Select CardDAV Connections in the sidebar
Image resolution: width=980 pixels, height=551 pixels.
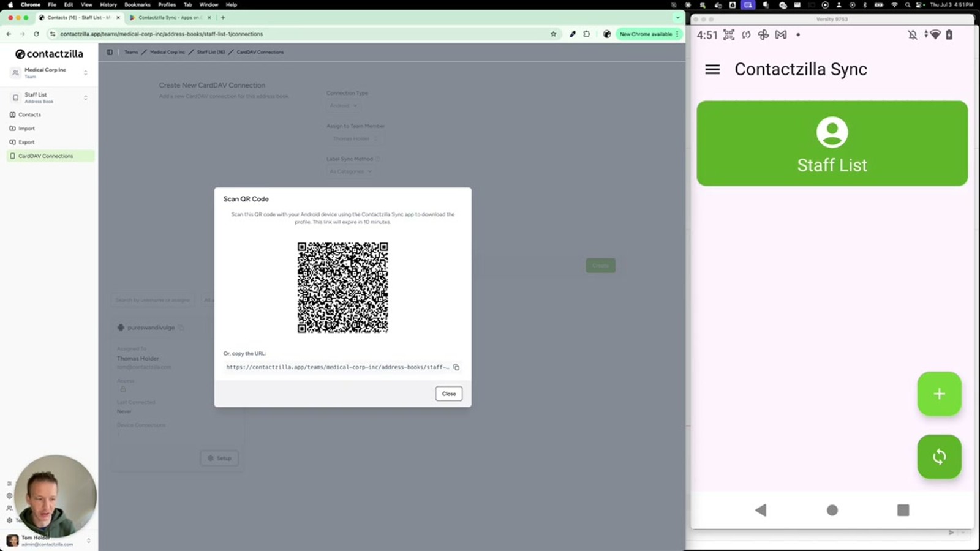[x=50, y=156]
